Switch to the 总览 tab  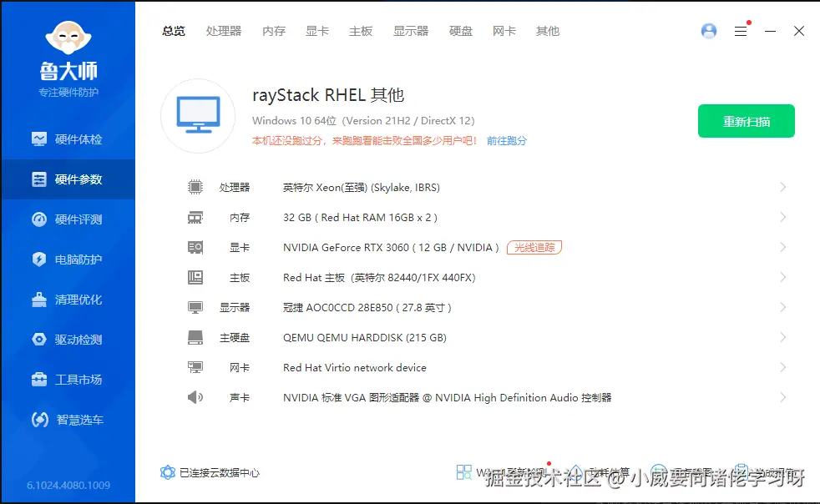[x=174, y=32]
